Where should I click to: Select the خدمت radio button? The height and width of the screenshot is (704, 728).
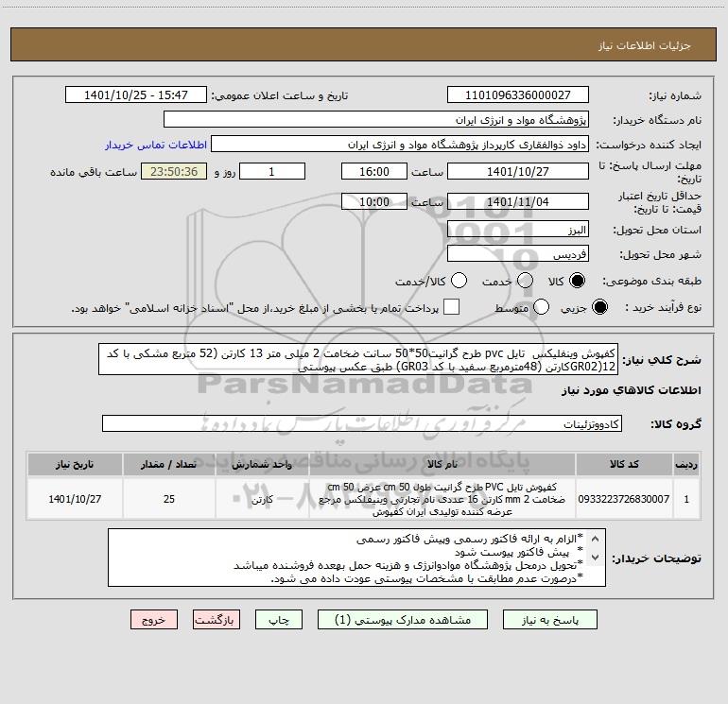(525, 281)
